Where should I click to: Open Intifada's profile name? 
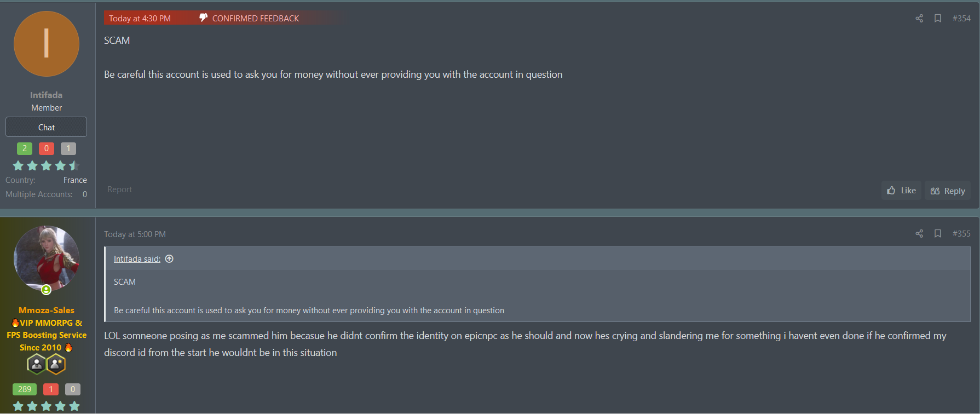[47, 95]
